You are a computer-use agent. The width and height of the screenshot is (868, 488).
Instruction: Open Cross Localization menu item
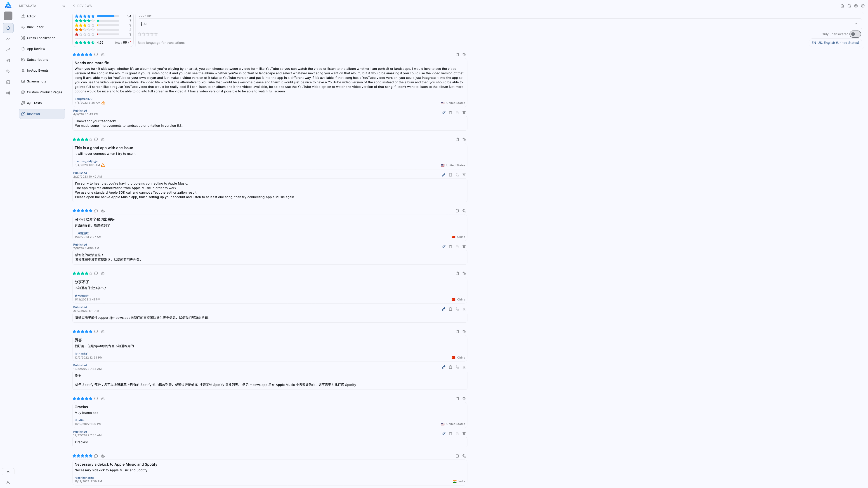click(x=41, y=38)
